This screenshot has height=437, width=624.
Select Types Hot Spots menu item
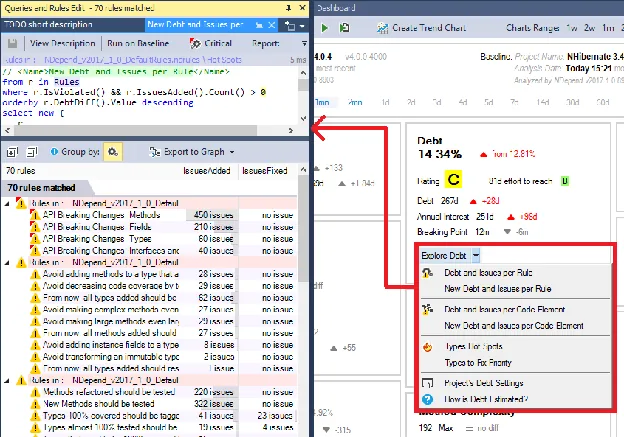pos(473,347)
